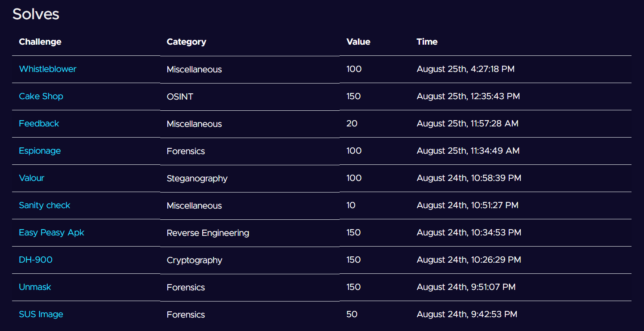Image resolution: width=644 pixels, height=331 pixels.
Task: Click the Feedback challenge link
Action: point(39,124)
